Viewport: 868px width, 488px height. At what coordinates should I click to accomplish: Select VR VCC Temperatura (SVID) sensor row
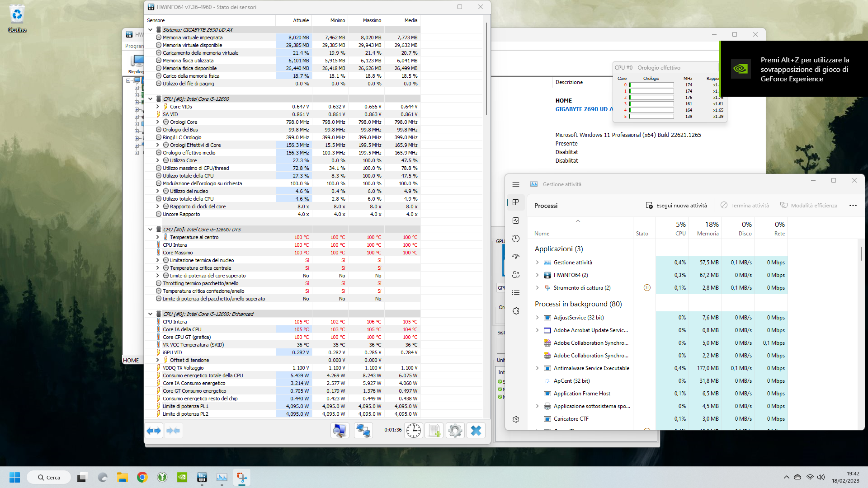click(x=283, y=345)
